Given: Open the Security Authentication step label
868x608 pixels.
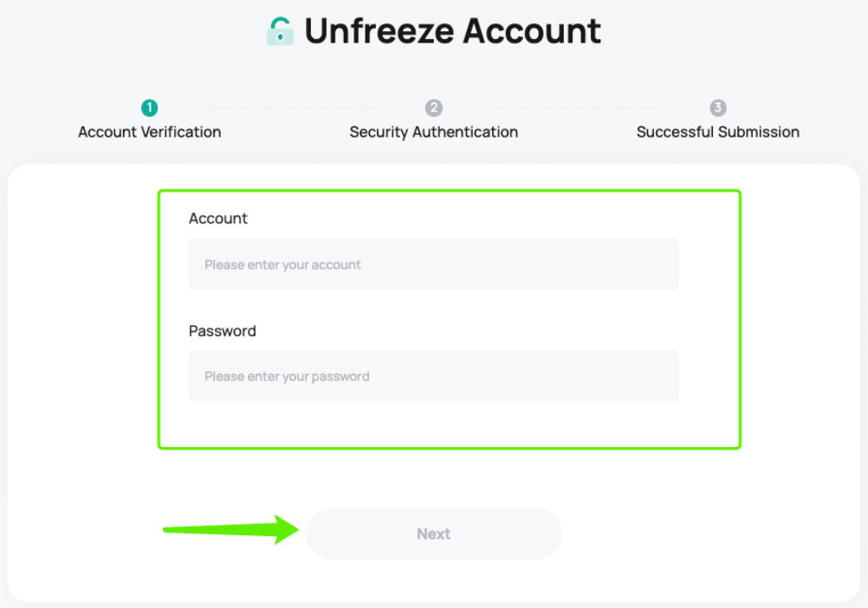Looking at the screenshot, I should [x=433, y=132].
